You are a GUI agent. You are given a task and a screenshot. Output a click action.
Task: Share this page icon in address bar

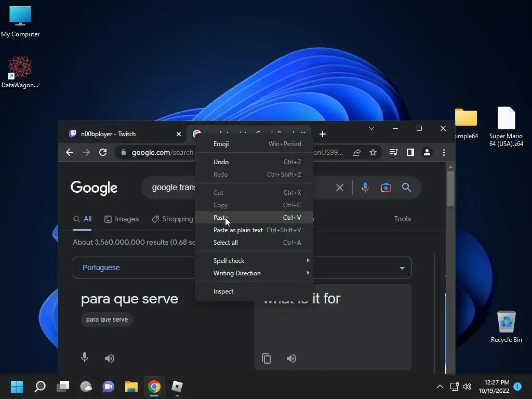click(x=356, y=152)
